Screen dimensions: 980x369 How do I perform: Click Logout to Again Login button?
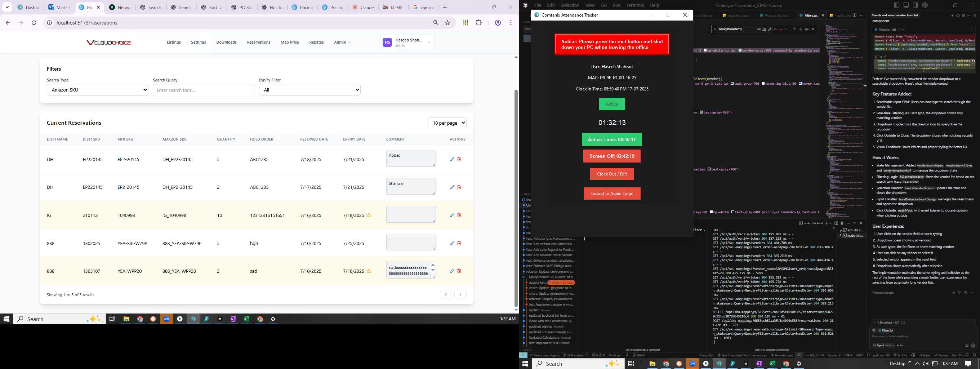(x=612, y=194)
